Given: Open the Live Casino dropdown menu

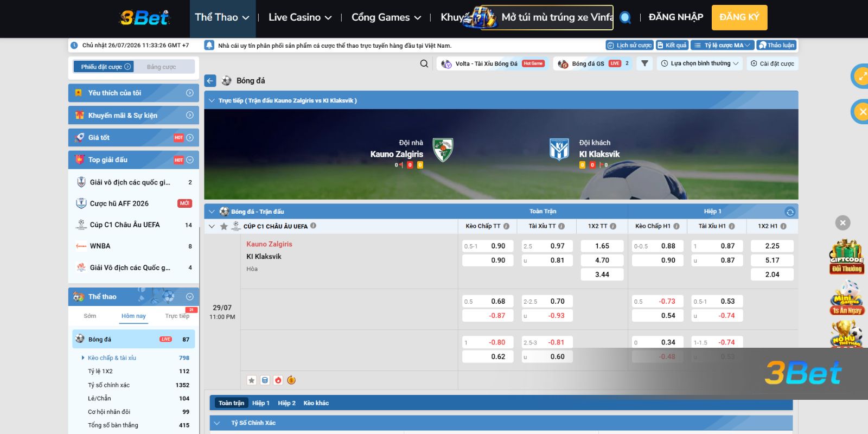Looking at the screenshot, I should [300, 17].
